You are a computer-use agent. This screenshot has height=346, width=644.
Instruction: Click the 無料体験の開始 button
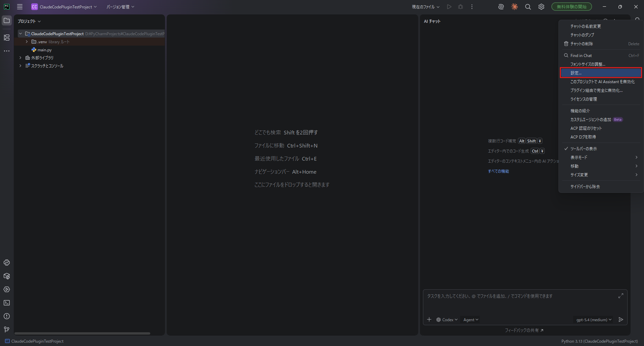[x=571, y=7]
